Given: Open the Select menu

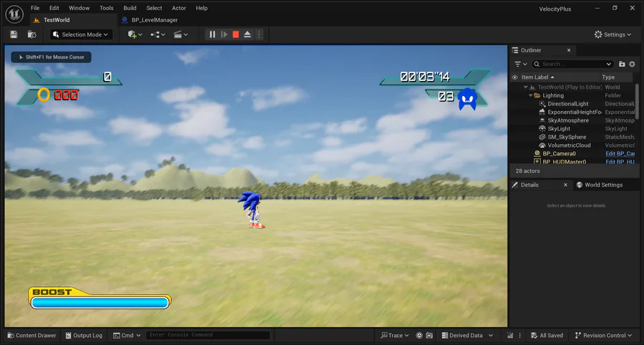Looking at the screenshot, I should tap(154, 8).
